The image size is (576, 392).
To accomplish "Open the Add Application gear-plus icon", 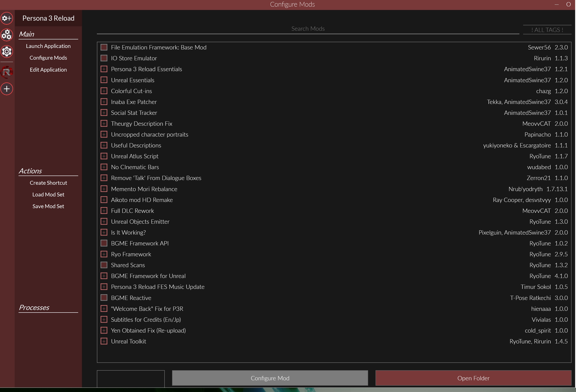I will (x=7, y=18).
